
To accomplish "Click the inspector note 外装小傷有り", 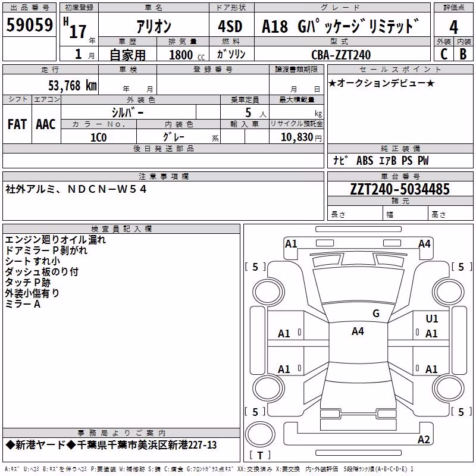I will pos(32,293).
